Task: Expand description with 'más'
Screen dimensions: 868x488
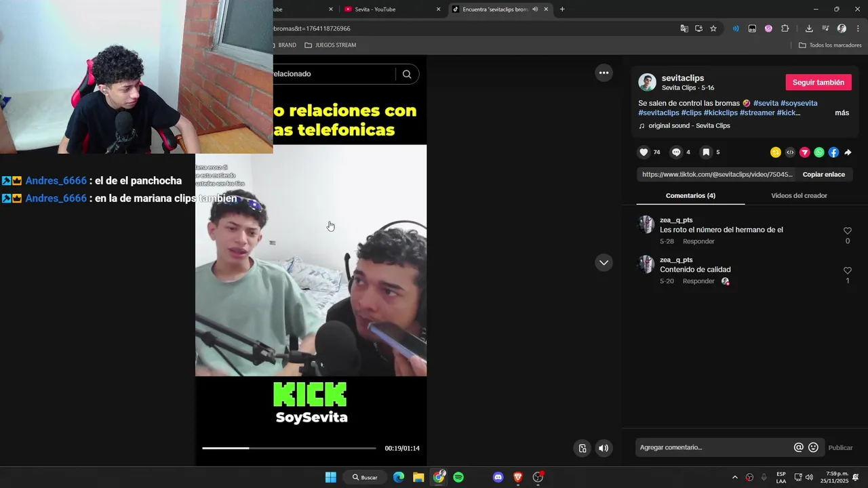Action: [x=842, y=113]
